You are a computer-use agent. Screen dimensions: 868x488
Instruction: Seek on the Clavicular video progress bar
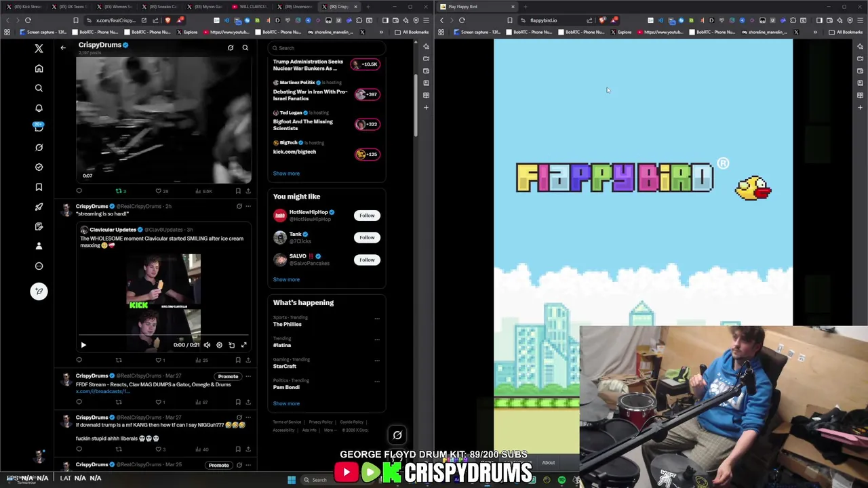[163, 336]
